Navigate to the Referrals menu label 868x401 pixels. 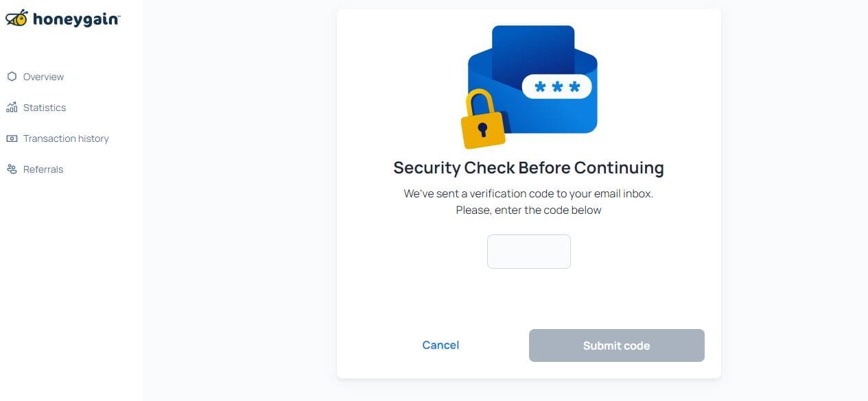tap(43, 169)
